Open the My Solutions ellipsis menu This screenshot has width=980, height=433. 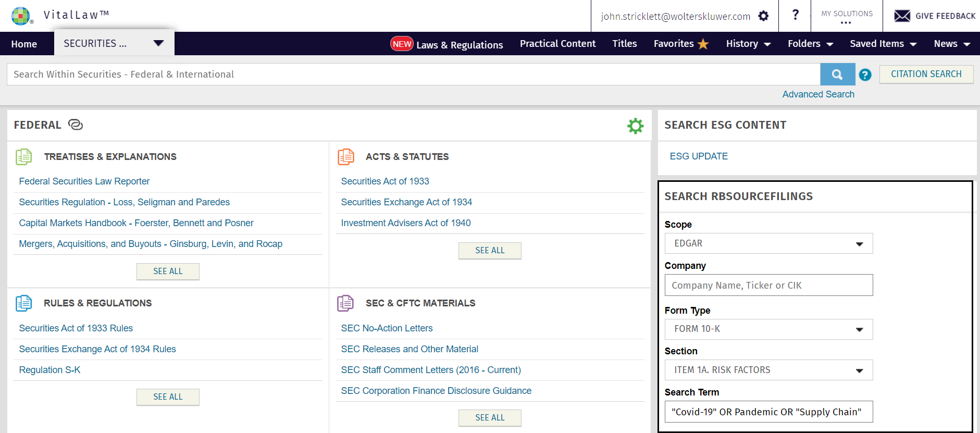click(x=846, y=22)
